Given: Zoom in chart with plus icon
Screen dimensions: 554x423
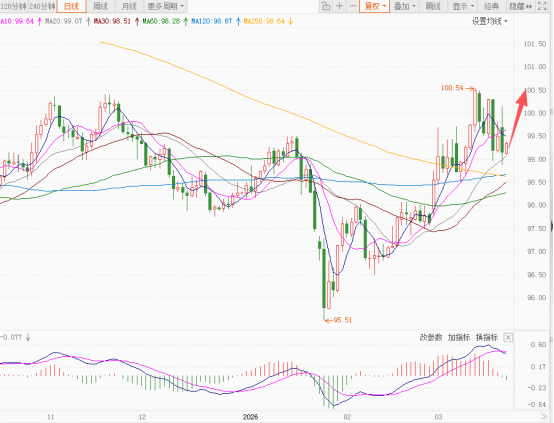Looking at the screenshot, I should 339,6.
